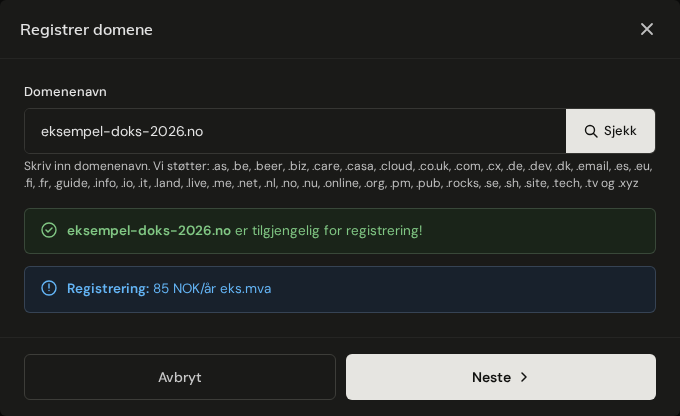
Task: Continue with the Neste button
Action: pos(501,377)
